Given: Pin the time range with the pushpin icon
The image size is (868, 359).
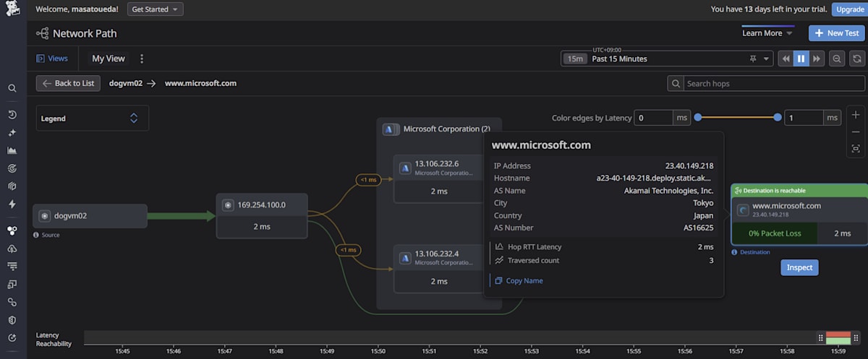Looking at the screenshot, I should [753, 59].
